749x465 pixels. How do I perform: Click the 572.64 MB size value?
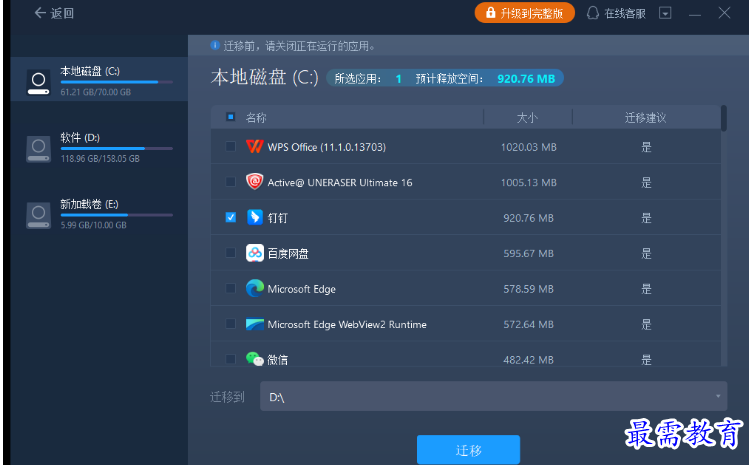pyautogui.click(x=528, y=324)
